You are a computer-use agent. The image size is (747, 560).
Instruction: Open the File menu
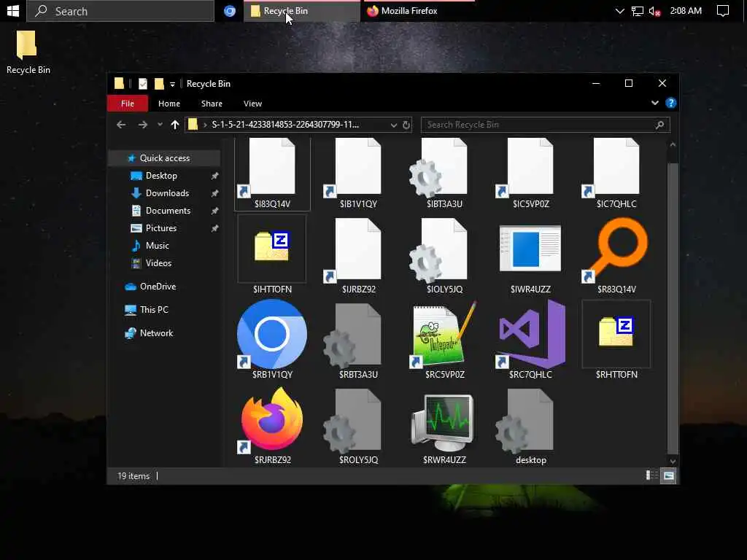[x=127, y=104]
